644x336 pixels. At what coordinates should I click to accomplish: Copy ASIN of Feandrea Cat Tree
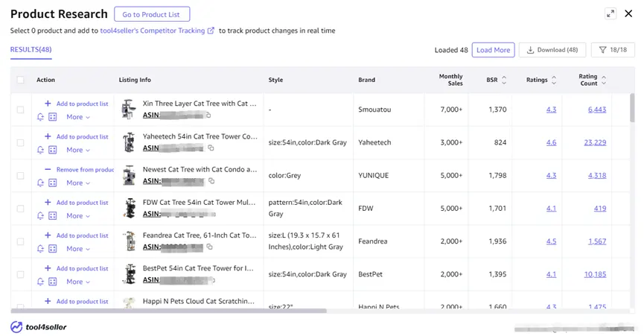[x=210, y=247]
